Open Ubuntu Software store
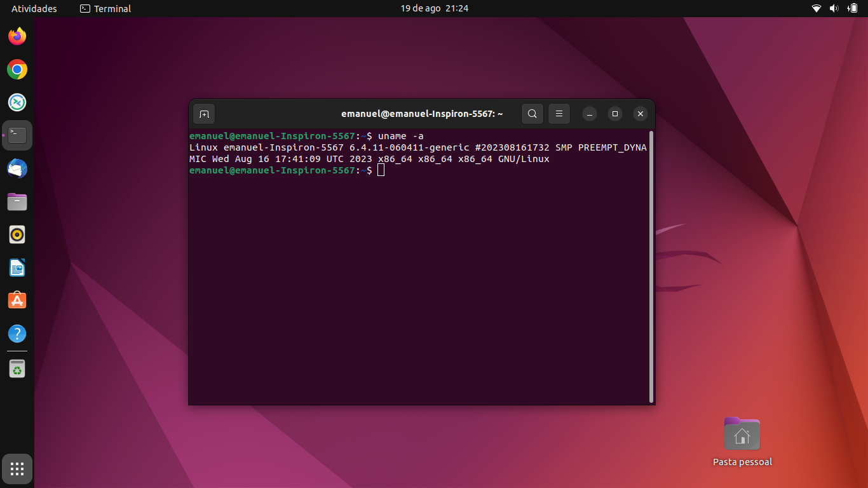 click(x=17, y=301)
